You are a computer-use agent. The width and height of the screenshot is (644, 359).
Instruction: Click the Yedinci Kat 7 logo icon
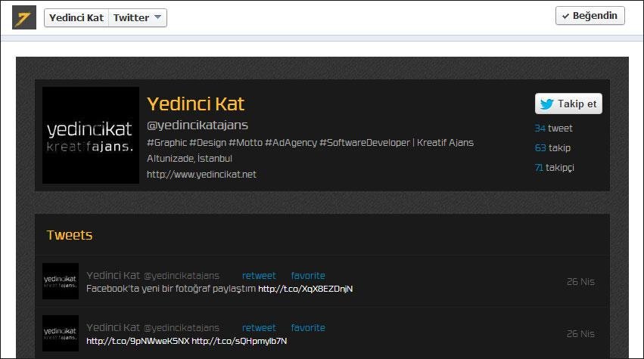(23, 17)
